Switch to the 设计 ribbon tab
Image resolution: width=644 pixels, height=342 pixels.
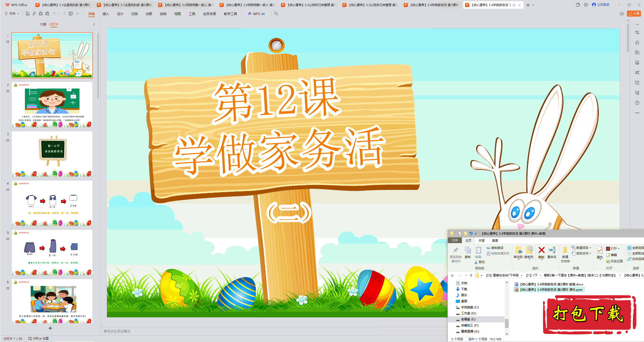(120, 14)
